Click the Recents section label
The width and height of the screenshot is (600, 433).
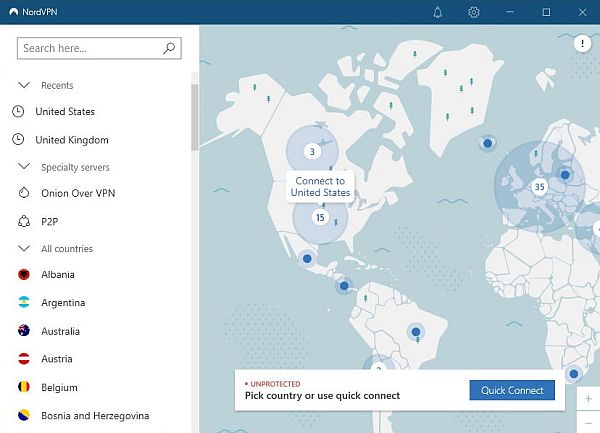tap(57, 85)
